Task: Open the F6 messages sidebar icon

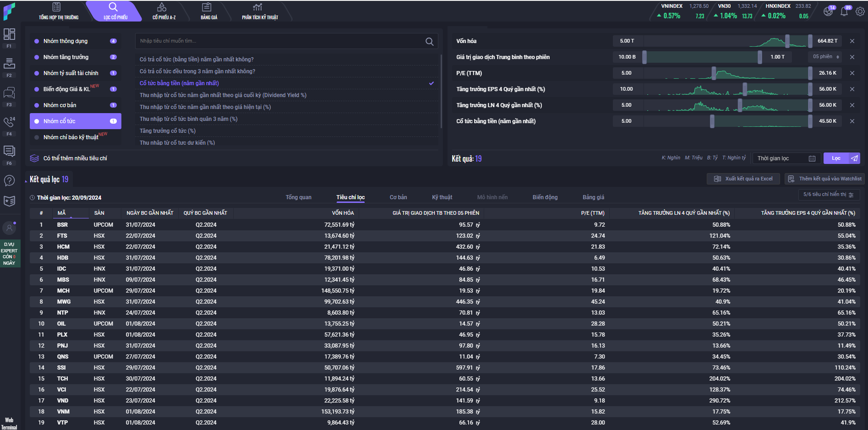Action: point(9,151)
